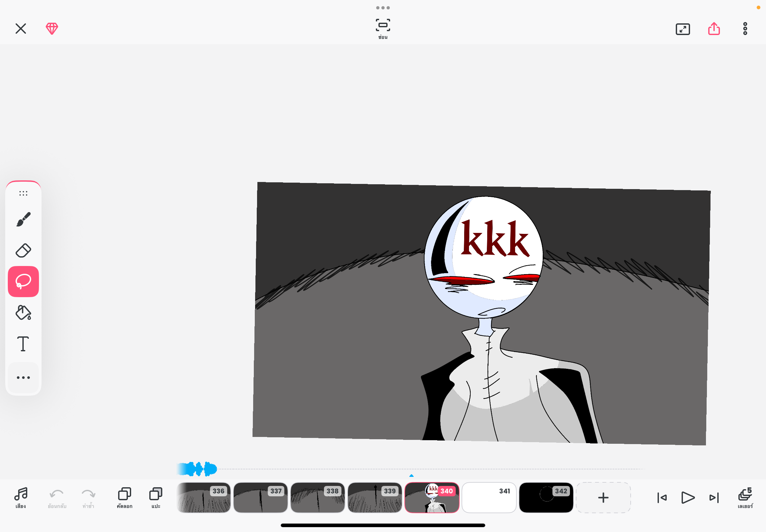Open the layers (เลเยอร์) panel
766x532 pixels.
tap(745, 498)
